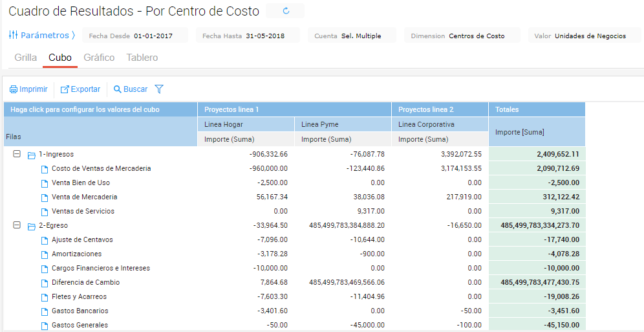Click the Imprimir printer icon
Screen dimensions: 644x332
click(x=13, y=89)
